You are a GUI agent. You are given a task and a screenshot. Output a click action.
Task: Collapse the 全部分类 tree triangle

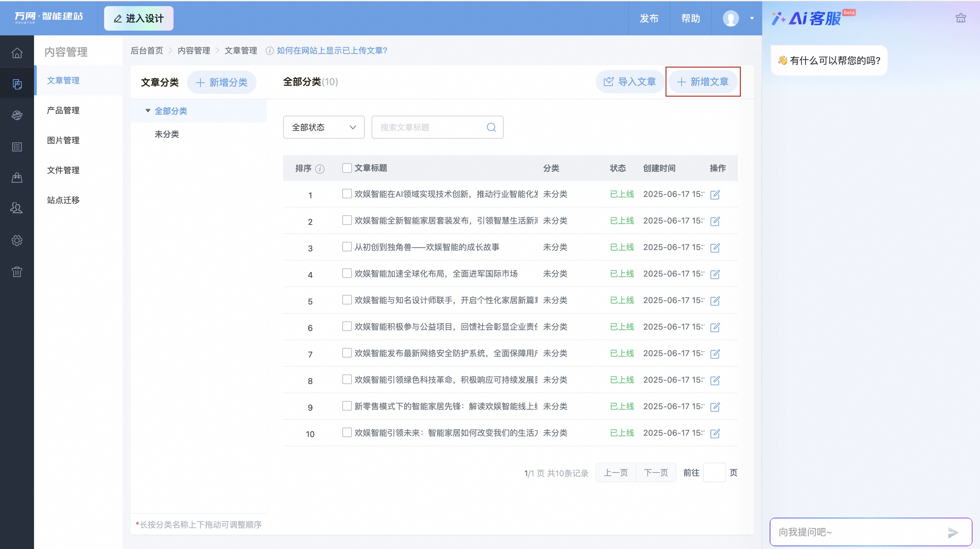tap(148, 111)
